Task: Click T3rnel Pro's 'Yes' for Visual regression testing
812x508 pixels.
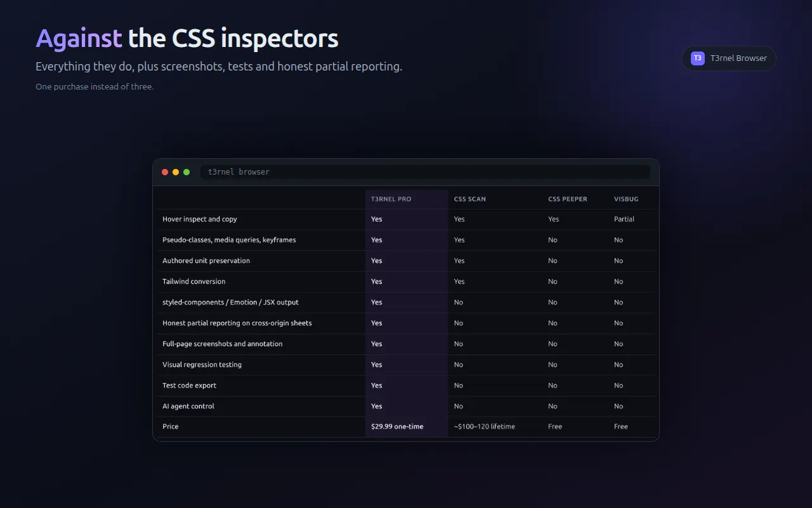Action: (377, 365)
